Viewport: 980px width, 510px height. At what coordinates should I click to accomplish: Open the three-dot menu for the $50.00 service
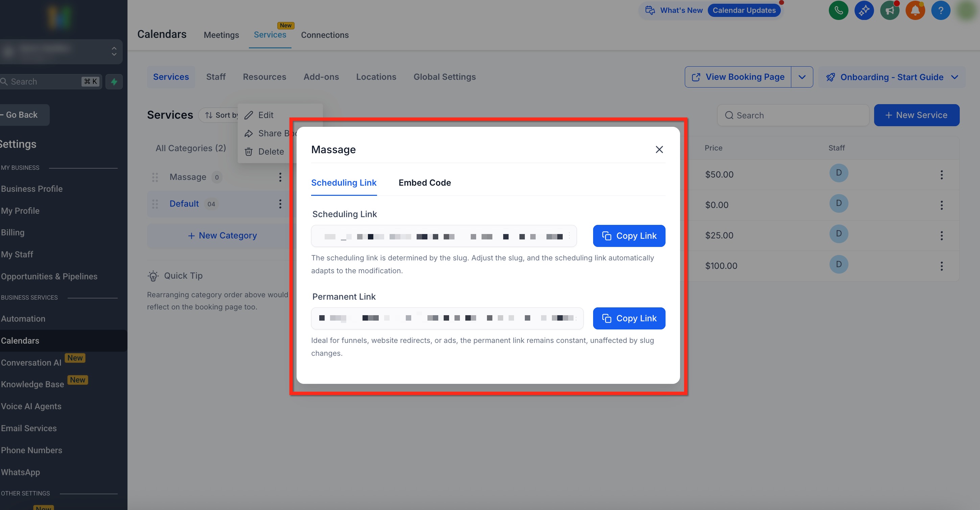[941, 175]
